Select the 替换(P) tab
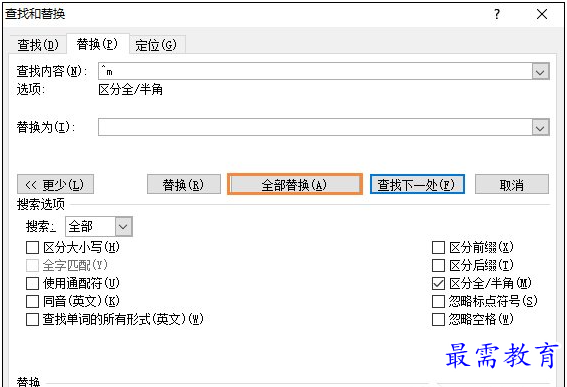The image size is (567, 387). point(97,44)
